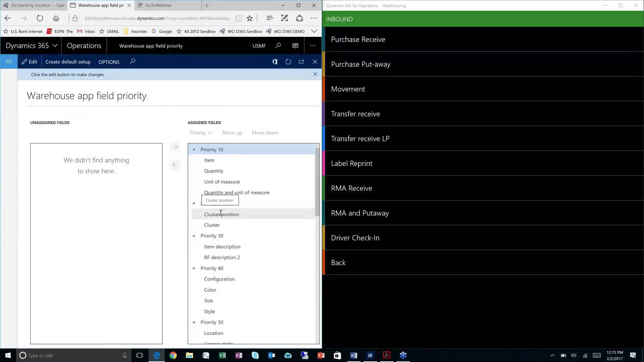
Task: Open the Priority sort dropdown
Action: coord(201,133)
